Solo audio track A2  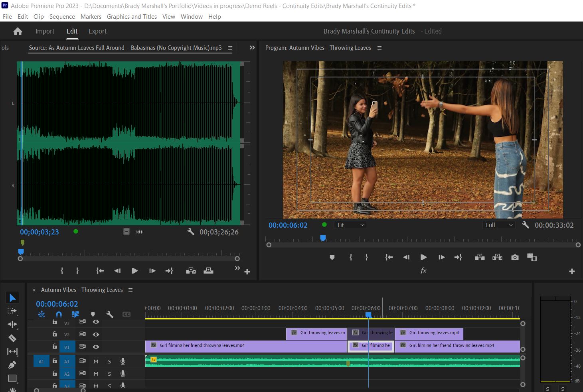pos(109,374)
